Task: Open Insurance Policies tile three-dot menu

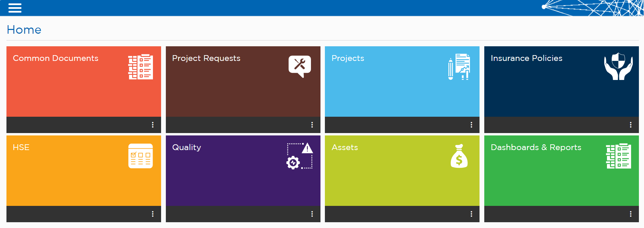Action: (x=631, y=125)
